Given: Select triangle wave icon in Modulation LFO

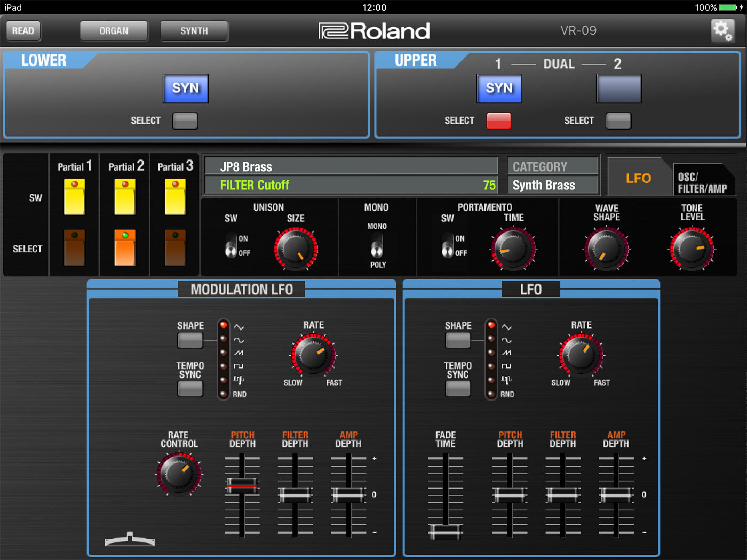Looking at the screenshot, I should [x=239, y=327].
